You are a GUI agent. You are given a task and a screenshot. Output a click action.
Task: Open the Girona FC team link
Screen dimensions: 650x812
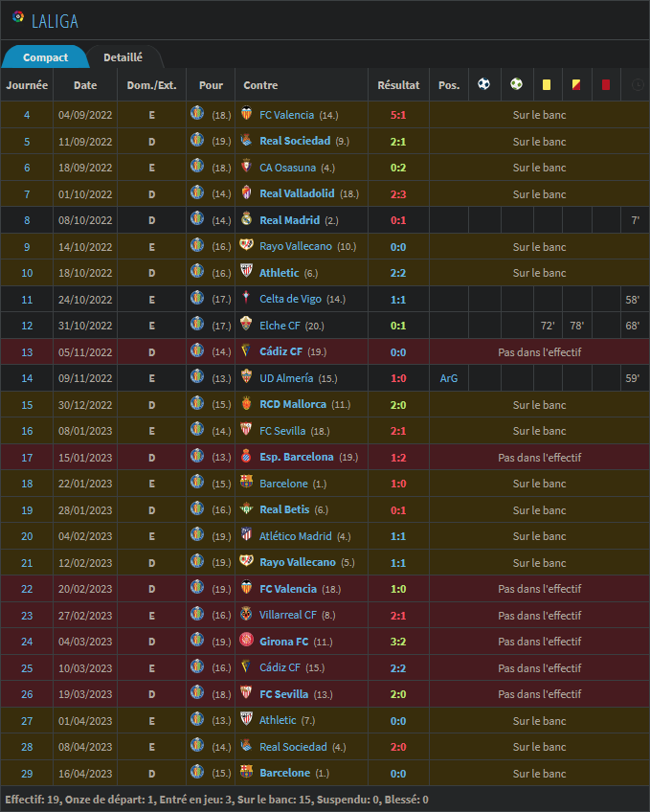point(282,642)
